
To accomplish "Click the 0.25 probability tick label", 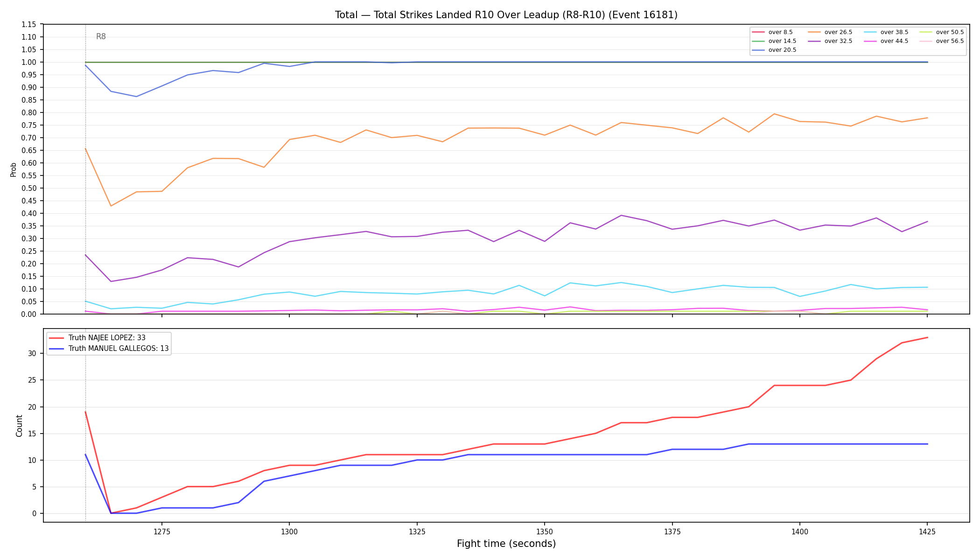I will tap(29, 251).
